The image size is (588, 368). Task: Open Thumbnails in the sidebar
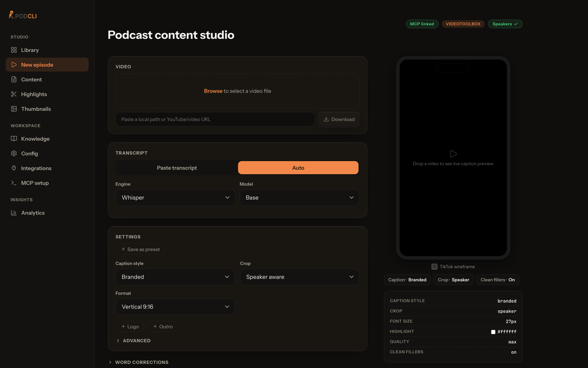click(x=47, y=109)
